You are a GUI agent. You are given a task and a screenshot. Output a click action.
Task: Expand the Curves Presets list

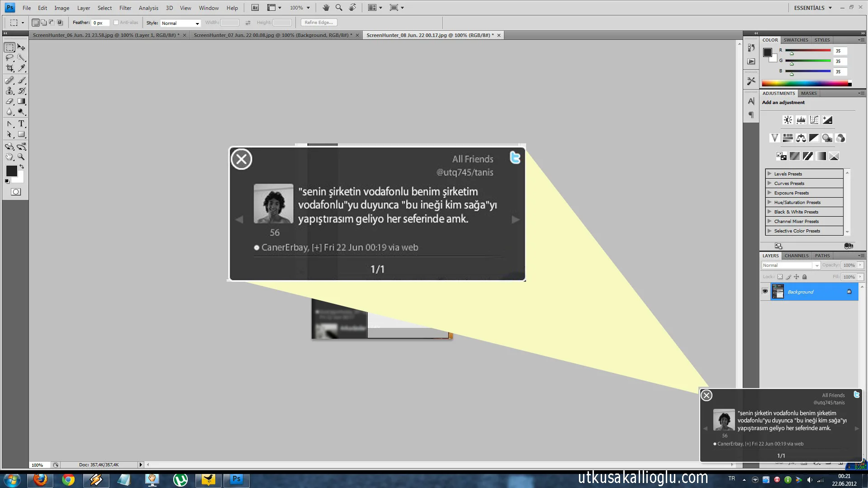(769, 183)
